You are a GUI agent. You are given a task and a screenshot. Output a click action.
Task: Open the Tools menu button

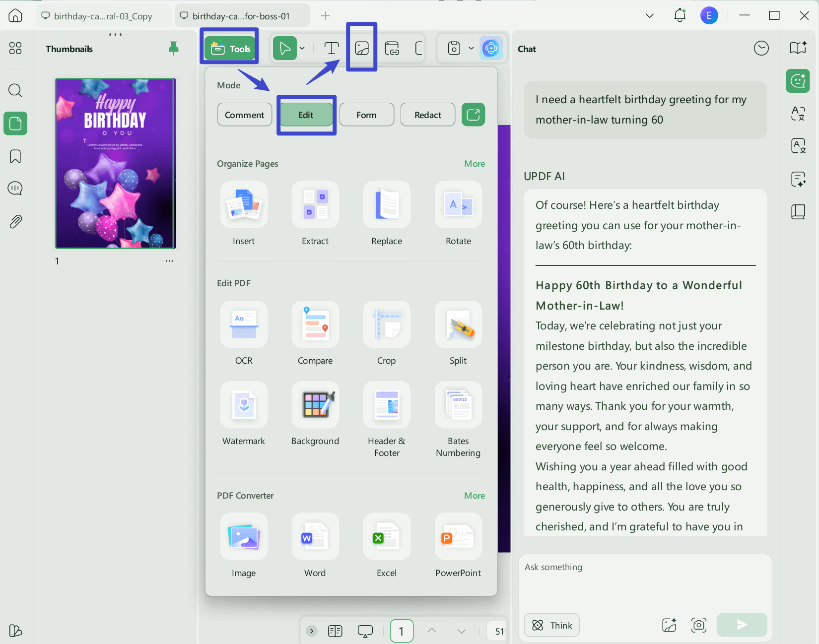[x=230, y=48]
